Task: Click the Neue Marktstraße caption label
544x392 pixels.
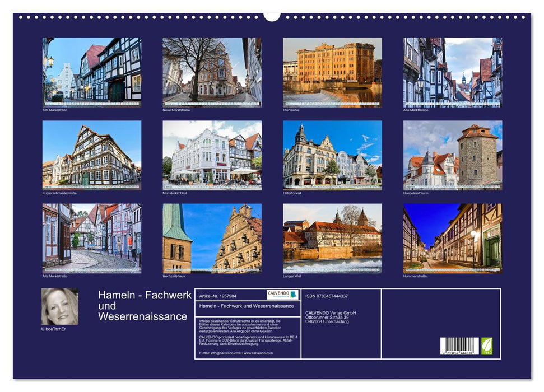Action: (x=175, y=110)
